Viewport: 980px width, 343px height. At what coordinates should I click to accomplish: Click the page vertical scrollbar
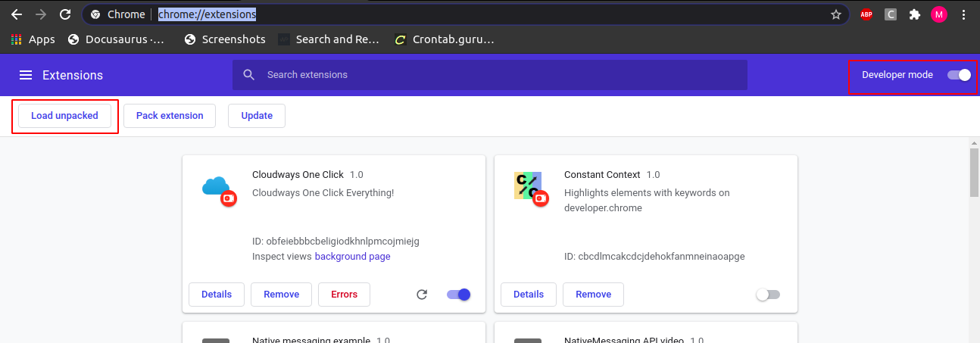point(975,173)
